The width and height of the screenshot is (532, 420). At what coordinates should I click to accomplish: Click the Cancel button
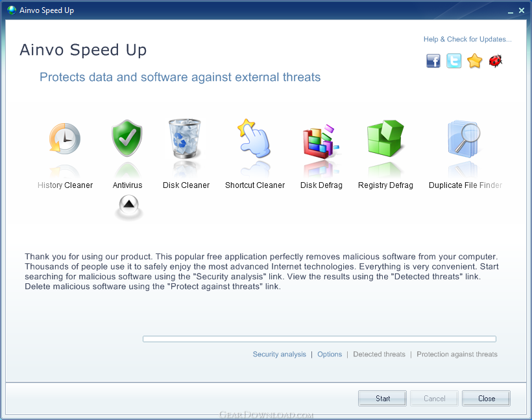(x=434, y=399)
